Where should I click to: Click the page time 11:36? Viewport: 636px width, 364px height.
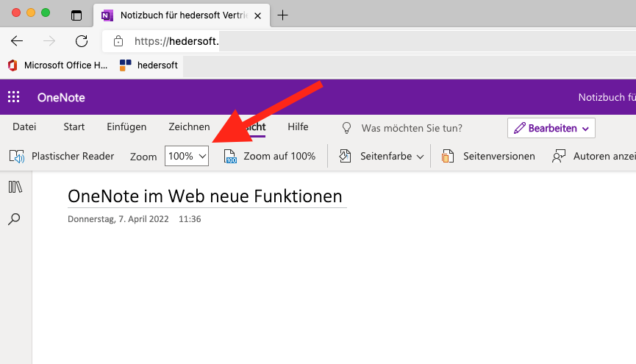tap(190, 219)
